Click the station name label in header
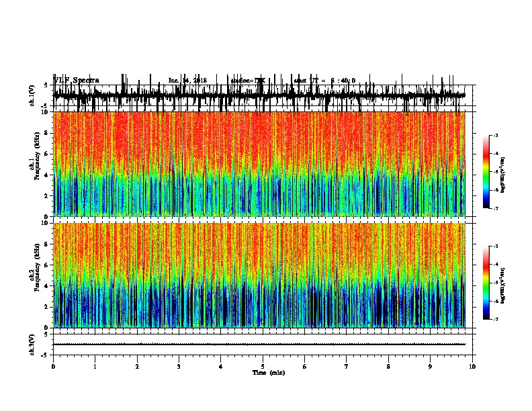The width and height of the screenshot is (532, 411). pyautogui.click(x=248, y=81)
